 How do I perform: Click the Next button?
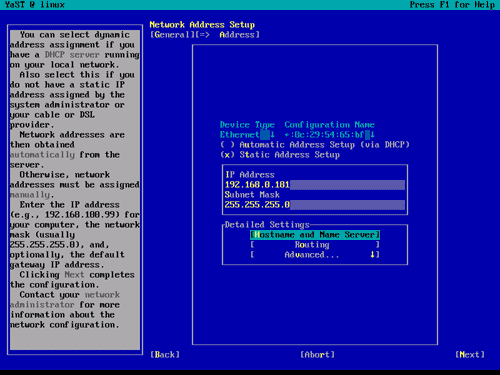[470, 355]
